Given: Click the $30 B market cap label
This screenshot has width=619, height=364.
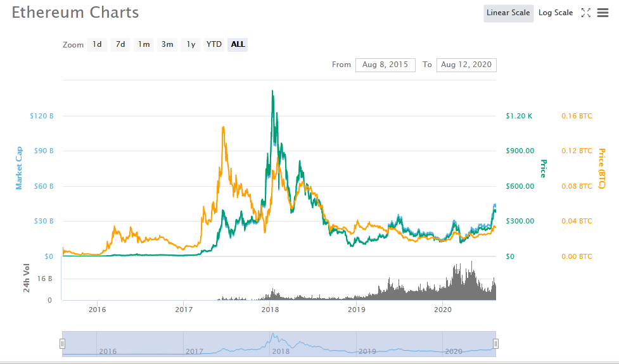Looking at the screenshot, I should pos(44,221).
